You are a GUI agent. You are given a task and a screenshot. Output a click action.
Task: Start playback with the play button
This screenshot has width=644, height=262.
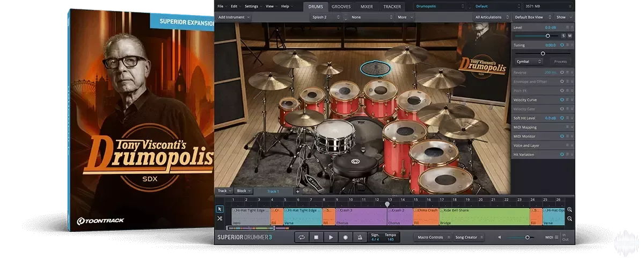331,237
